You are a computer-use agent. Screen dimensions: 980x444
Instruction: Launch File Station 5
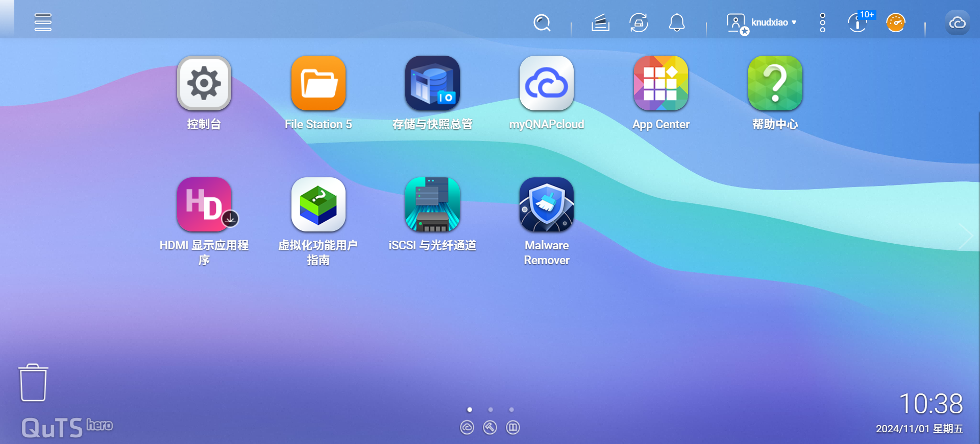click(x=318, y=83)
